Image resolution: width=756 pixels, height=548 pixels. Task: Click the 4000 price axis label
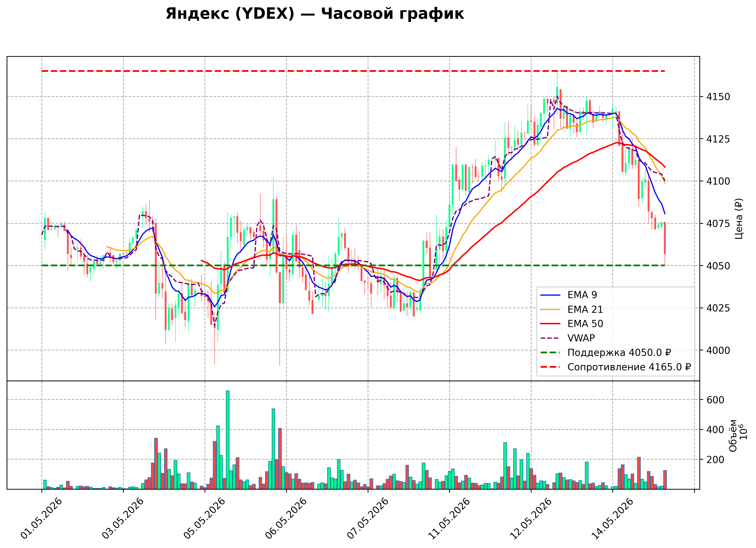click(718, 350)
